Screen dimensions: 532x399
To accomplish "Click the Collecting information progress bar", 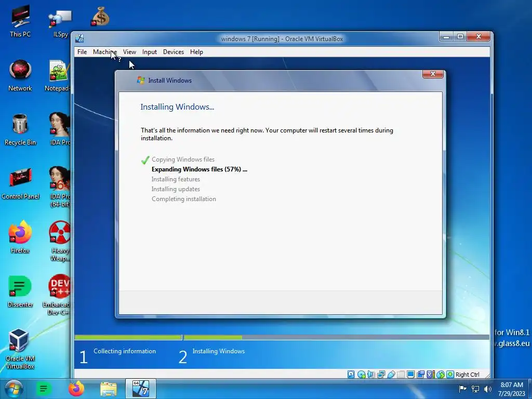I will coord(128,337).
